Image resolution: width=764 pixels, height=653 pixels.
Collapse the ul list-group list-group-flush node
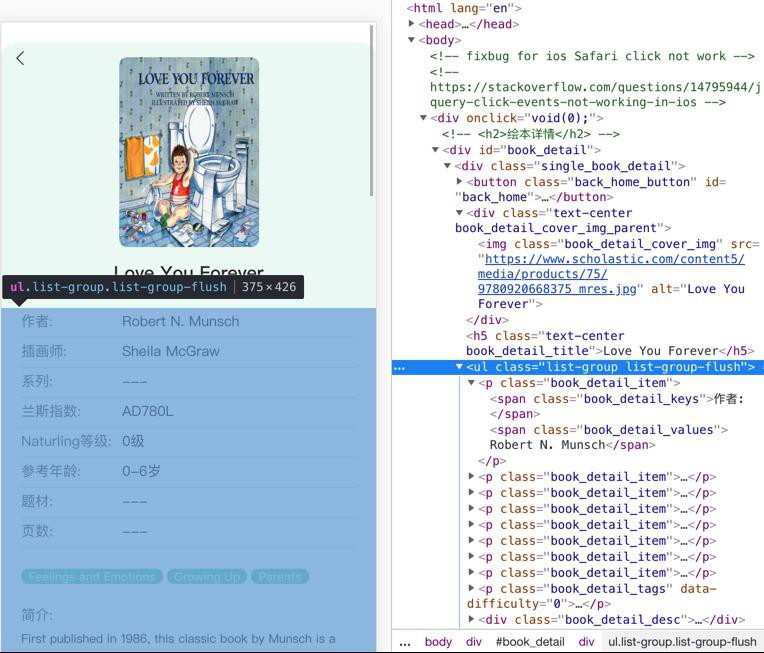point(459,366)
